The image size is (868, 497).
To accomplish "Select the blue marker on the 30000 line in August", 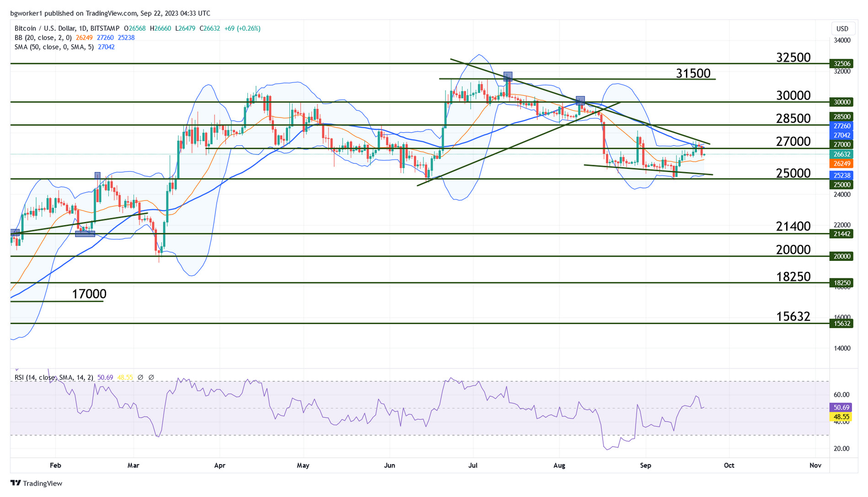I will click(580, 100).
